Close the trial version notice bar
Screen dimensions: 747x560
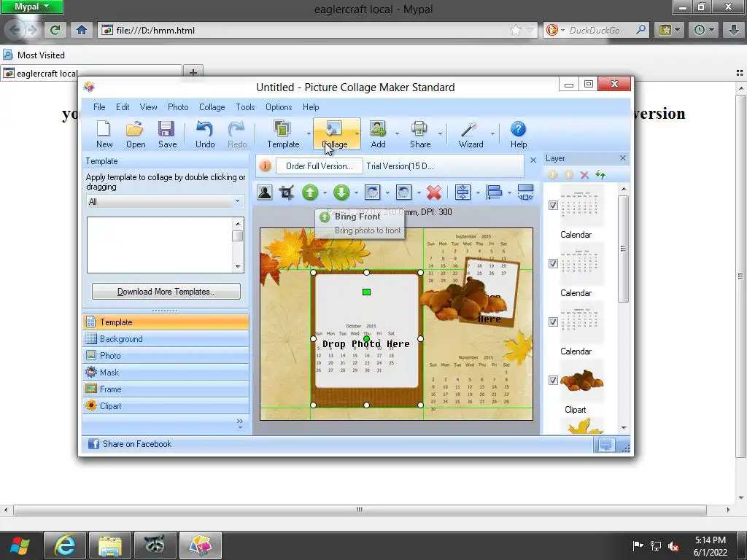(x=533, y=160)
